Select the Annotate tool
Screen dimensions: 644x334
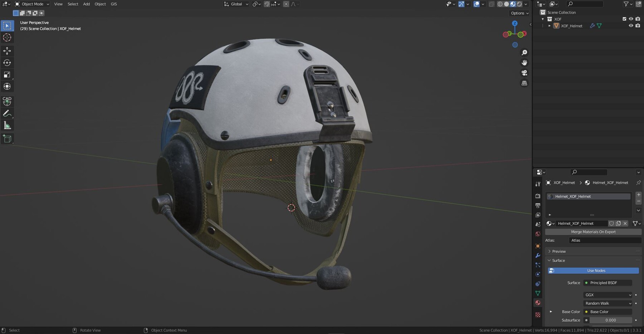7,113
